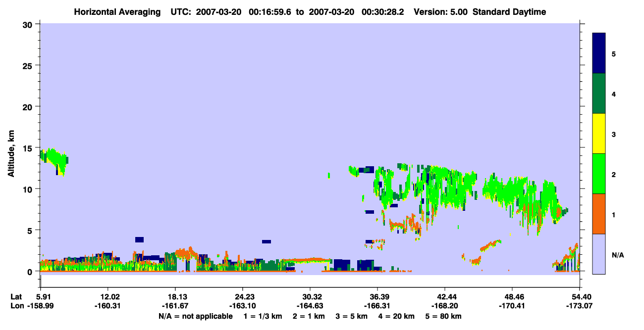The image size is (644, 330).
Task: Click longitude value -166.31
Action: pos(376,306)
